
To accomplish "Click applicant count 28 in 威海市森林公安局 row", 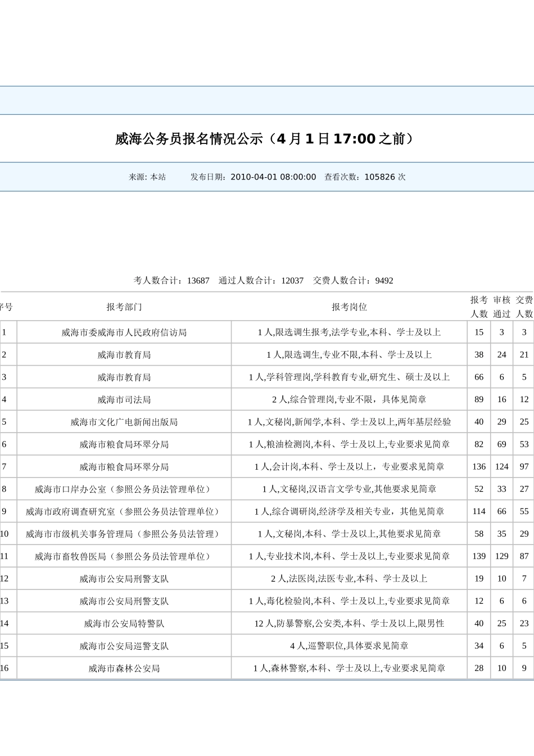I will (x=479, y=668).
